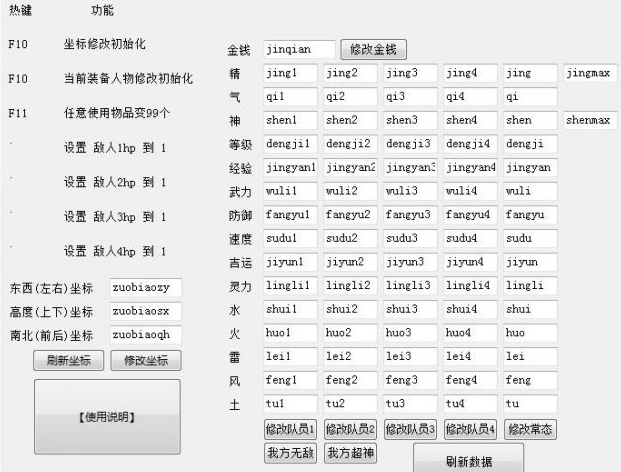The width and height of the screenshot is (621, 472).
Task: Click the 经验 row label
Action: [240, 169]
